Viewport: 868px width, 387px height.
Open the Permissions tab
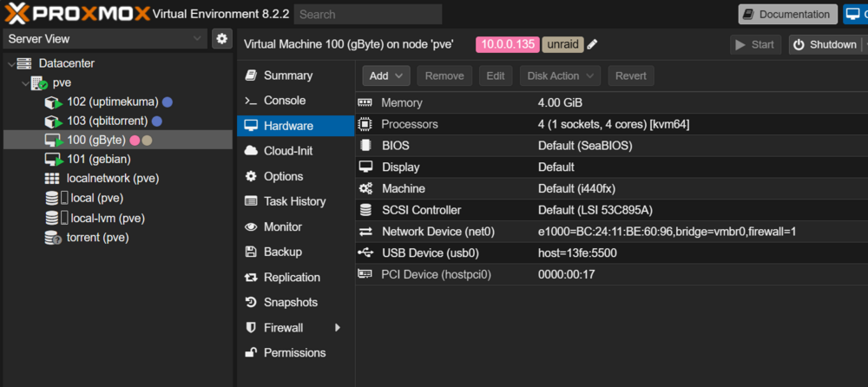[x=296, y=352]
